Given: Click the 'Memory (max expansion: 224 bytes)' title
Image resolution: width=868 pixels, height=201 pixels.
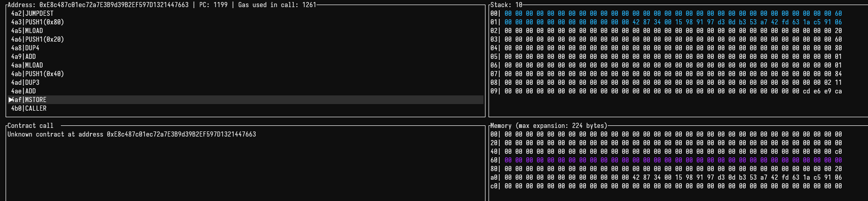Looking at the screenshot, I should (x=548, y=126).
